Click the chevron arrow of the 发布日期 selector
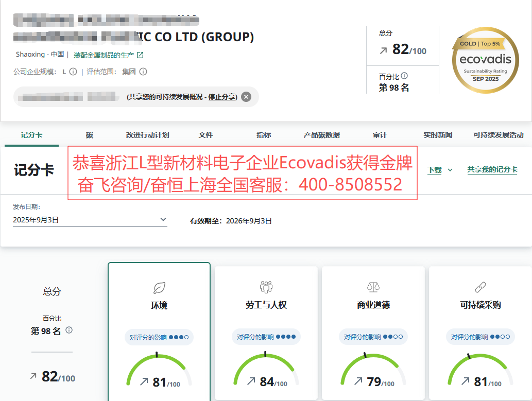This screenshot has height=401, width=532. tap(163, 219)
